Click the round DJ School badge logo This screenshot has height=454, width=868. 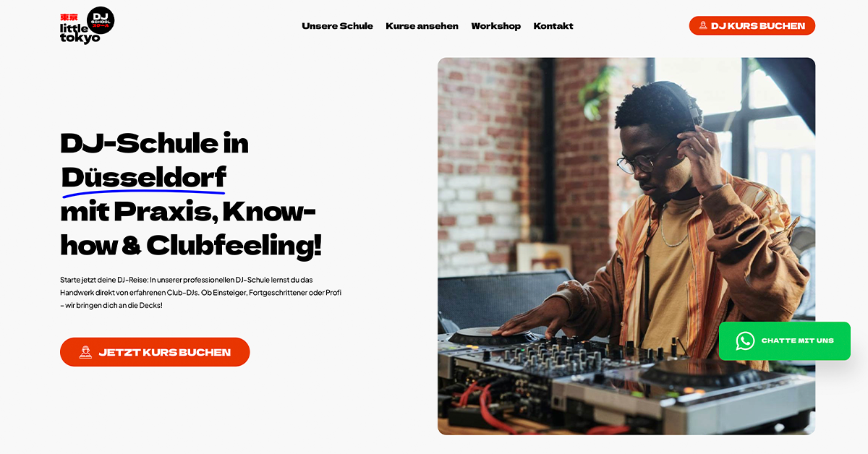pyautogui.click(x=101, y=20)
